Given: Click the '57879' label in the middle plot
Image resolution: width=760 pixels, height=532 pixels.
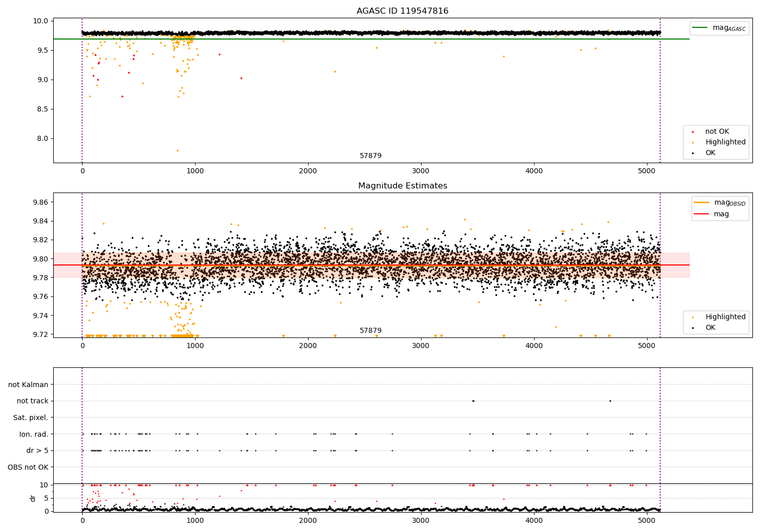Looking at the screenshot, I should click(370, 331).
